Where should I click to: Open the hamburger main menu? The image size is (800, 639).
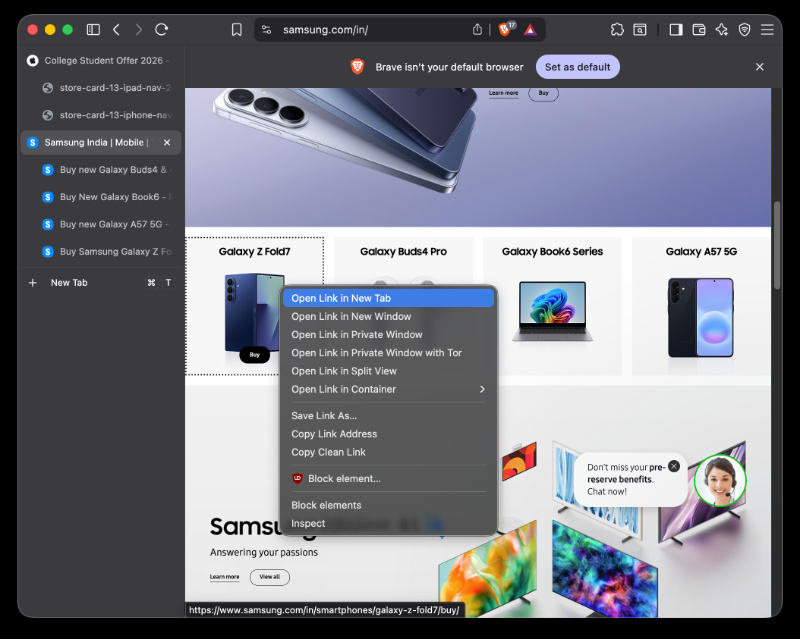767,30
